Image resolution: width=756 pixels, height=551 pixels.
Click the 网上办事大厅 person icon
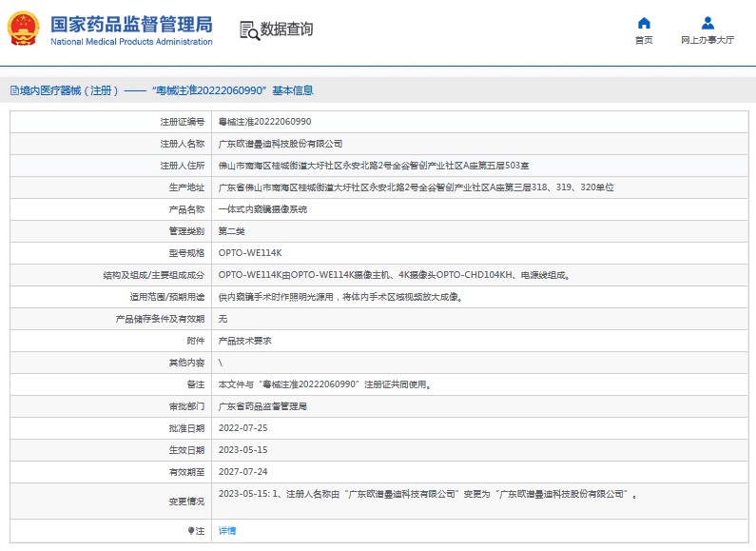pyautogui.click(x=708, y=23)
